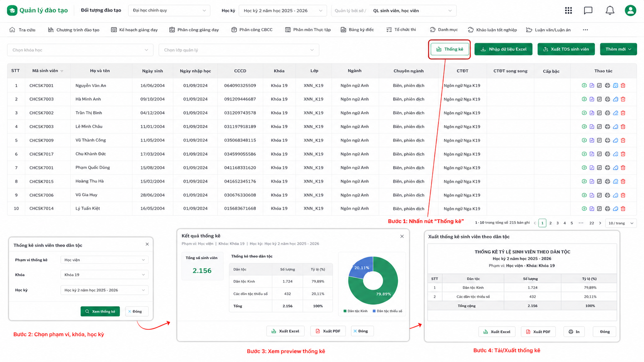
Task: Go to page 3 in pagination
Action: pos(557,223)
